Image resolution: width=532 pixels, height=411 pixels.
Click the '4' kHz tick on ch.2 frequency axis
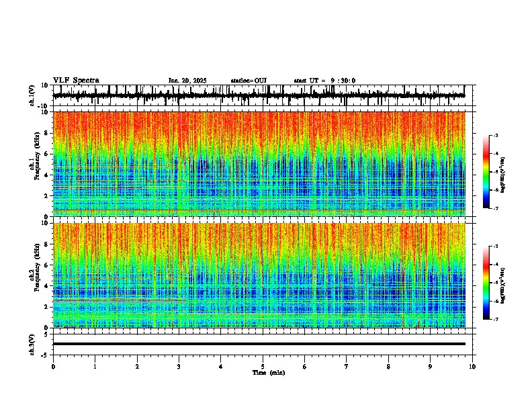pyautogui.click(x=47, y=286)
